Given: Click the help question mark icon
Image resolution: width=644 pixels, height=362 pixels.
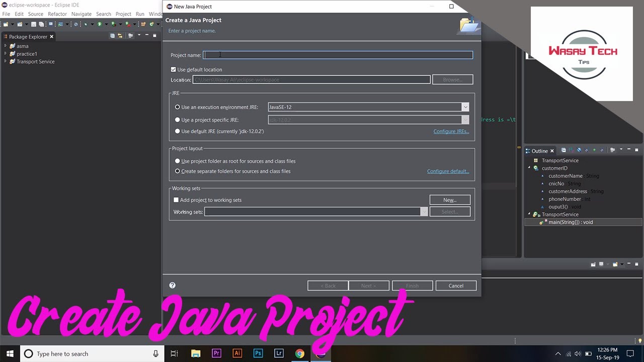Looking at the screenshot, I should [x=173, y=285].
